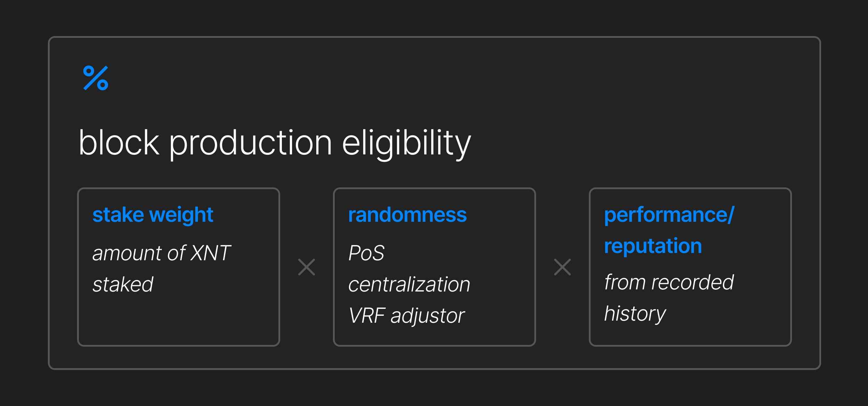Click the "VRF adjustor" text
The width and height of the screenshot is (868, 406).
click(x=407, y=316)
